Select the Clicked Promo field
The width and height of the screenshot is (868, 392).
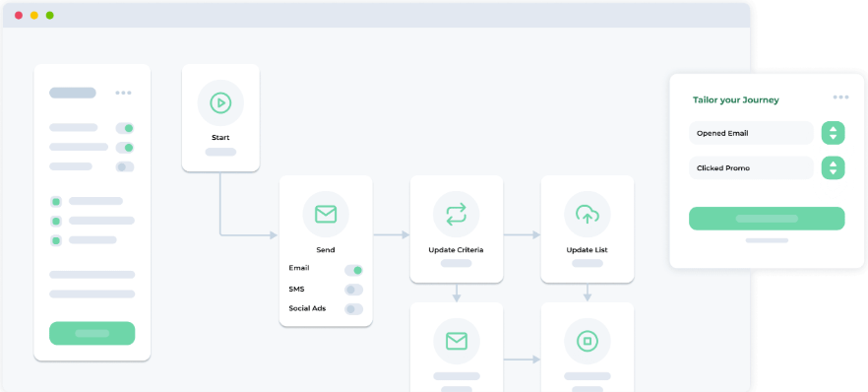click(x=751, y=167)
